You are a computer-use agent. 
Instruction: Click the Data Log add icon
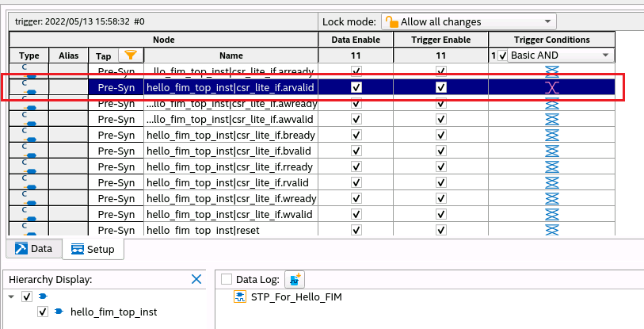pos(295,279)
